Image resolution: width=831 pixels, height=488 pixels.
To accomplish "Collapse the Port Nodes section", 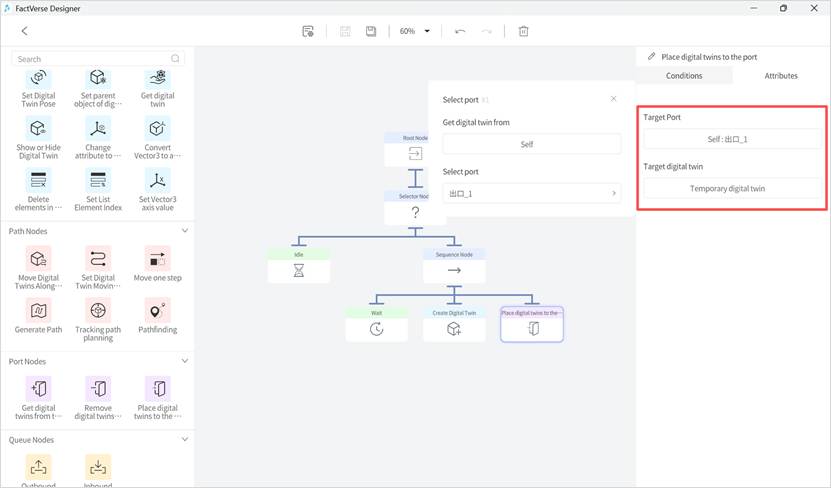I will coord(185,361).
